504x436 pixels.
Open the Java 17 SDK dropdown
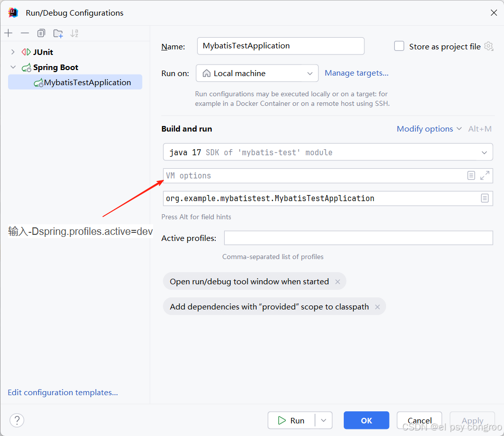[x=328, y=152]
